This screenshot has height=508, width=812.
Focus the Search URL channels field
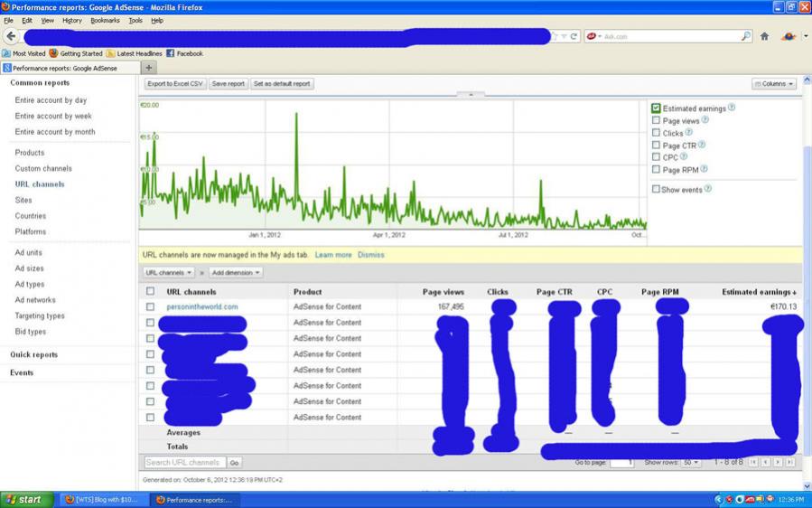(x=185, y=463)
